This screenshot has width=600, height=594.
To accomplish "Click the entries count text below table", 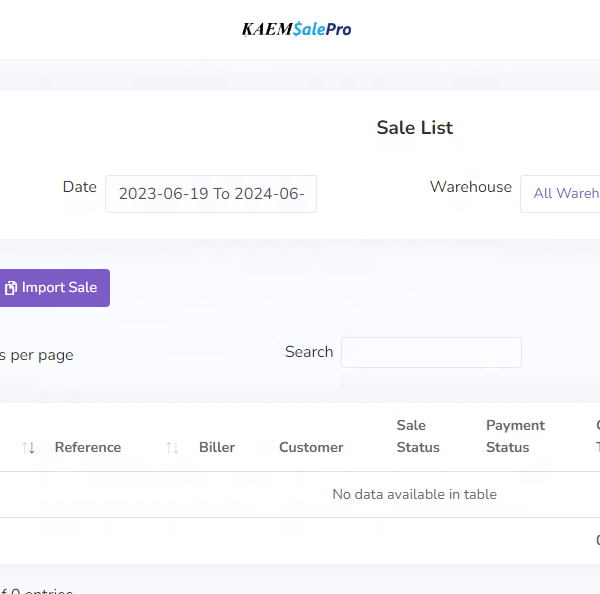I will 37,590.
